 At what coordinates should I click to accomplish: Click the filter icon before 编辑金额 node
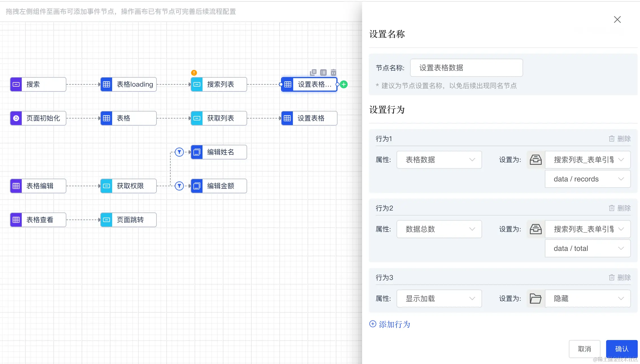click(x=179, y=186)
